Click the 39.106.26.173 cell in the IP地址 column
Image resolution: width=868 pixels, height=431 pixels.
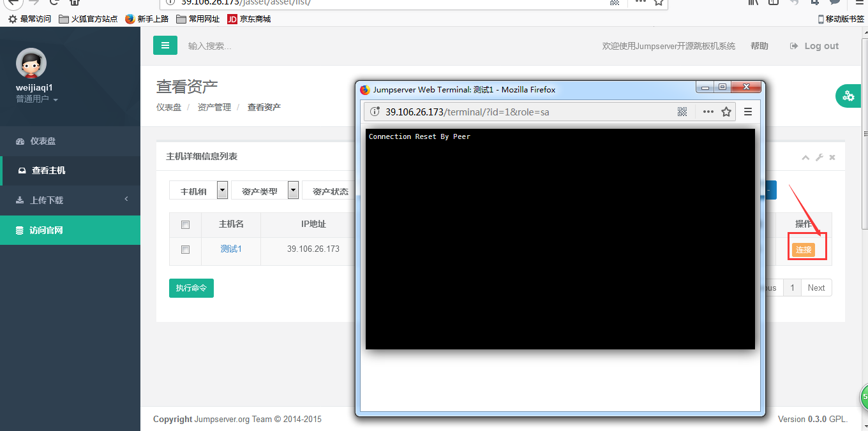point(313,249)
